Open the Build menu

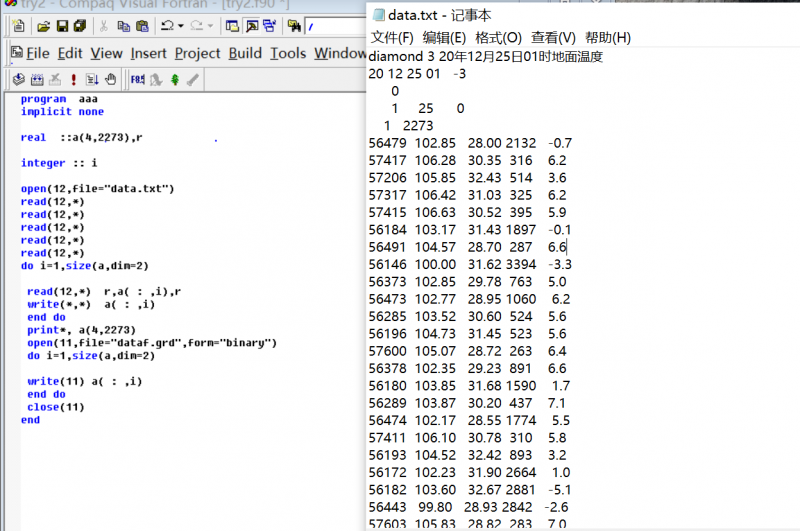click(x=245, y=53)
